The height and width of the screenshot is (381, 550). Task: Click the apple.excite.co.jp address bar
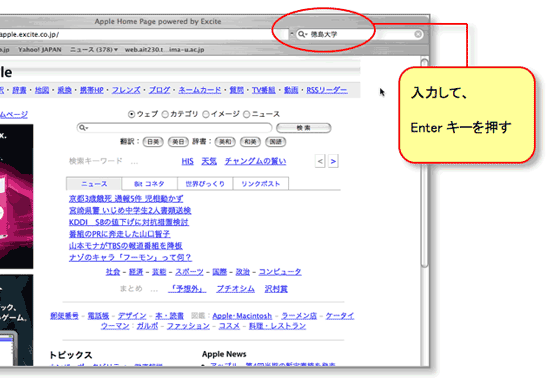pyautogui.click(x=144, y=34)
